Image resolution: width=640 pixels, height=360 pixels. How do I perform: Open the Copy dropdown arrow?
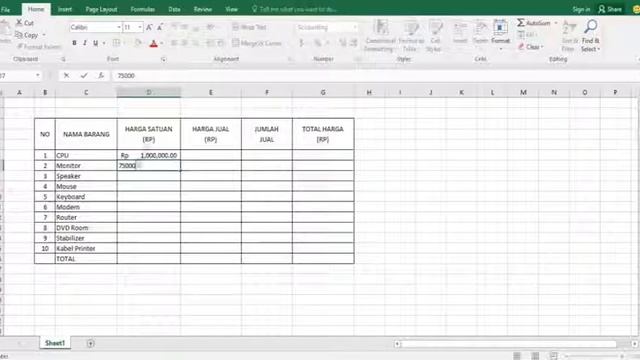tap(44, 35)
